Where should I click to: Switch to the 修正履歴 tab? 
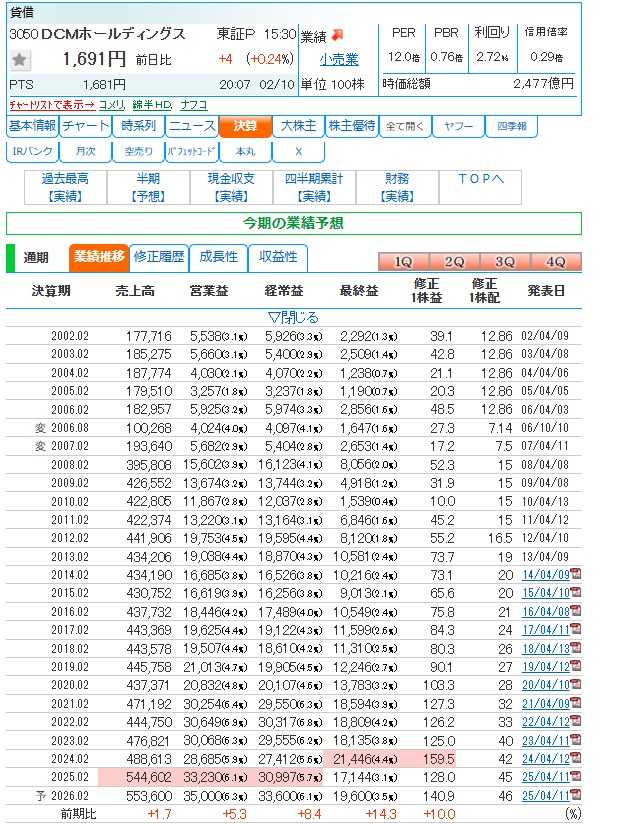(159, 257)
